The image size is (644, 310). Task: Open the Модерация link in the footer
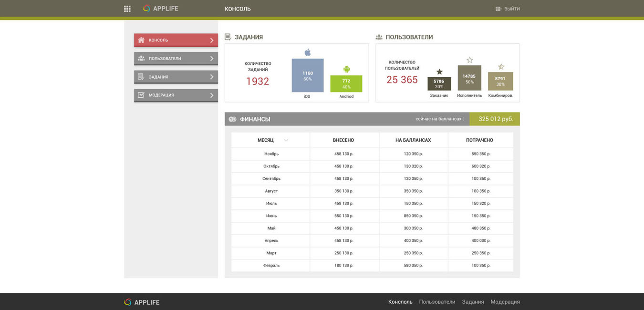[505, 302]
